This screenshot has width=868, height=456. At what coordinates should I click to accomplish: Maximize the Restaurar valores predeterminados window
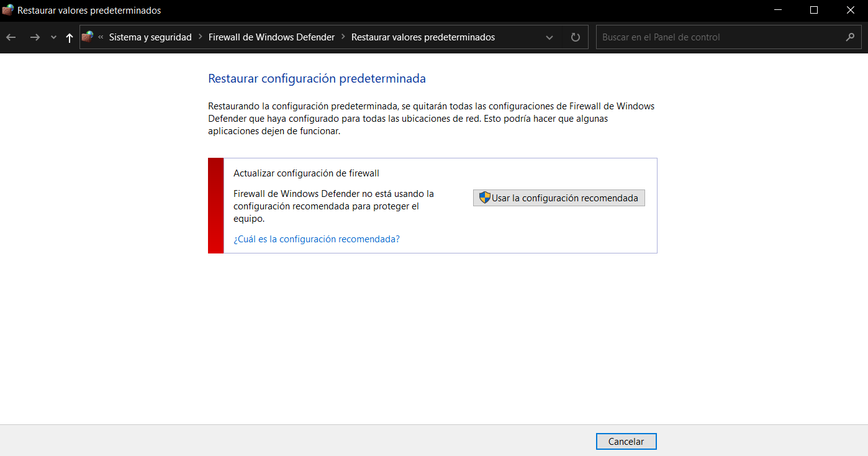tap(814, 10)
